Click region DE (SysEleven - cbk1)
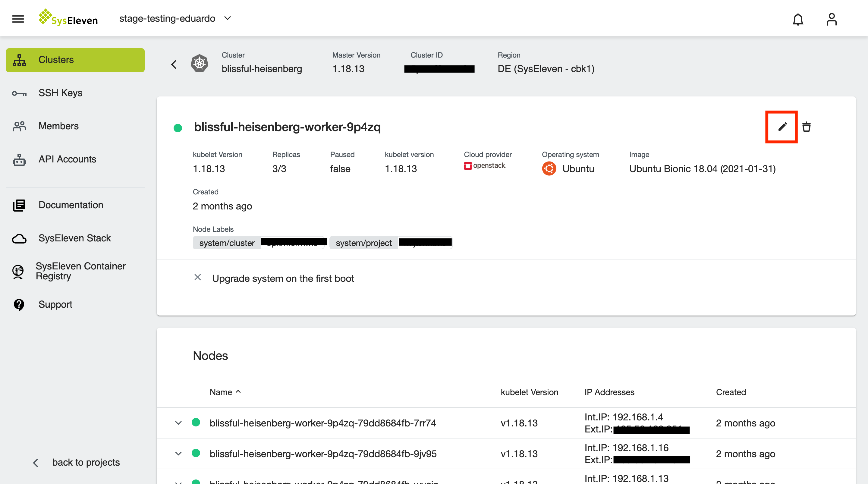The image size is (868, 484). point(546,69)
